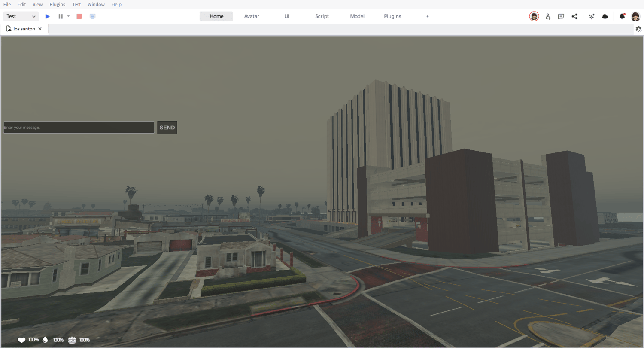The width and height of the screenshot is (644, 362).
Task: Open the add collaborator icon
Action: (548, 16)
